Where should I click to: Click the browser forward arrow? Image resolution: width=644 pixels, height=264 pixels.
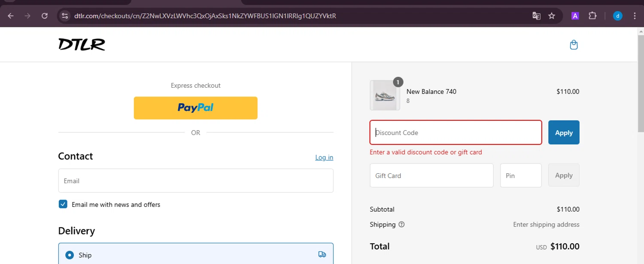27,16
